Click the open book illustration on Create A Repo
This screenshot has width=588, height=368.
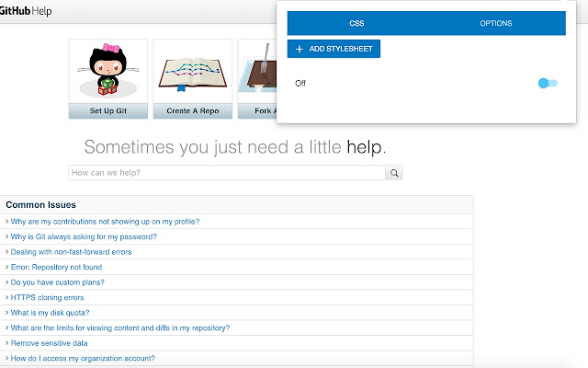193,74
